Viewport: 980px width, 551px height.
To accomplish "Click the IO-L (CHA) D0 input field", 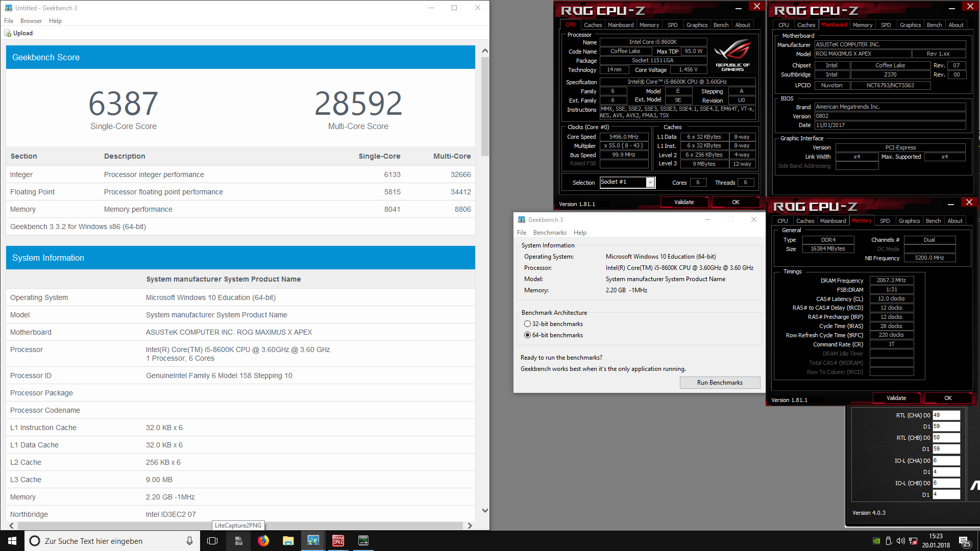I will point(946,461).
